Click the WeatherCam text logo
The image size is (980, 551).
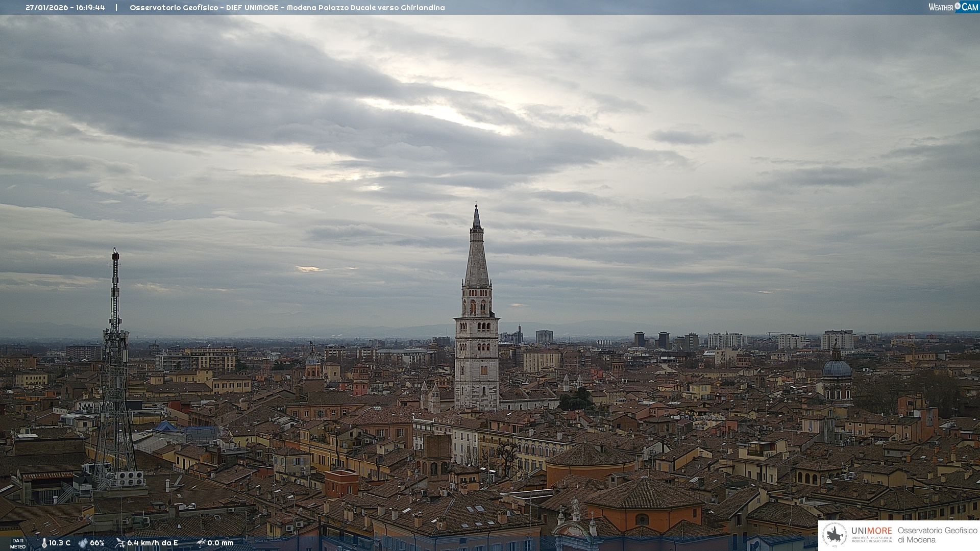tap(941, 7)
